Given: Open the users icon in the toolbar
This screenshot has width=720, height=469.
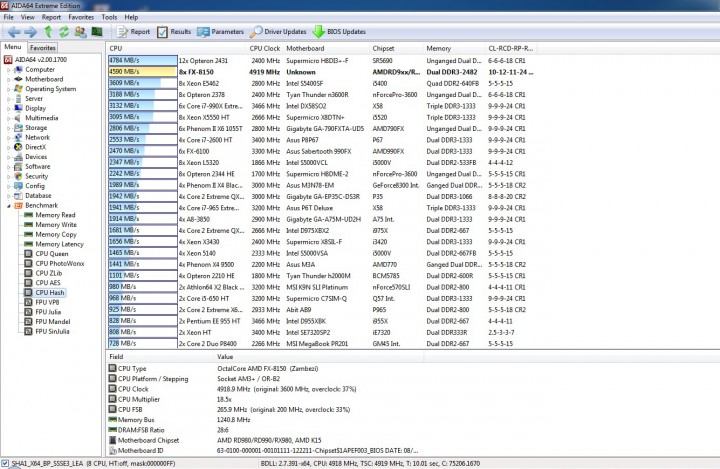Looking at the screenshot, I should (80, 32).
